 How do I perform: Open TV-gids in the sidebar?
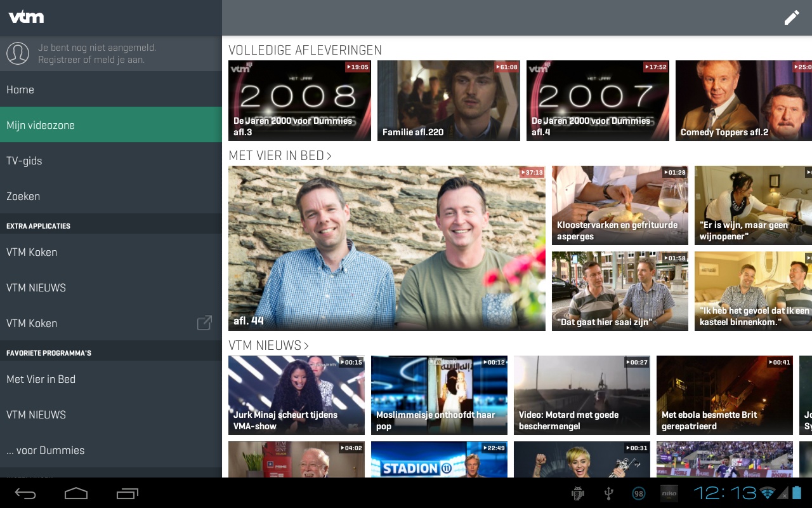pyautogui.click(x=111, y=161)
